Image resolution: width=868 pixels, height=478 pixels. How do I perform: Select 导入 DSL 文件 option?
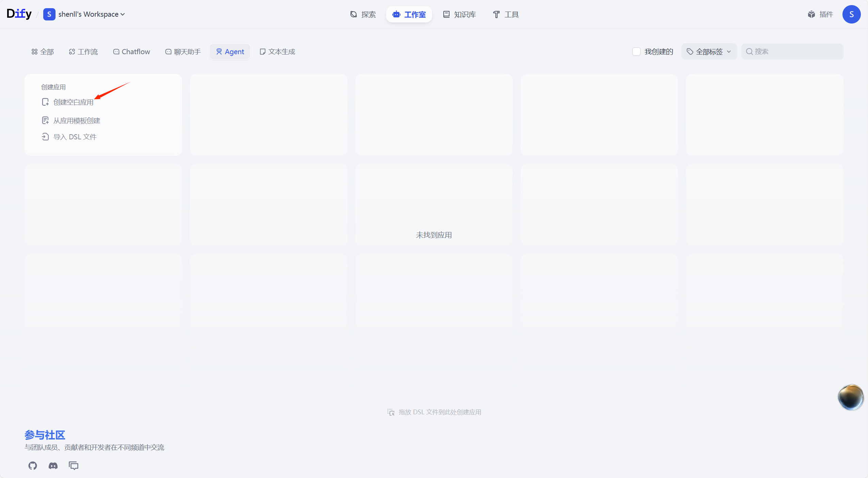(x=75, y=137)
